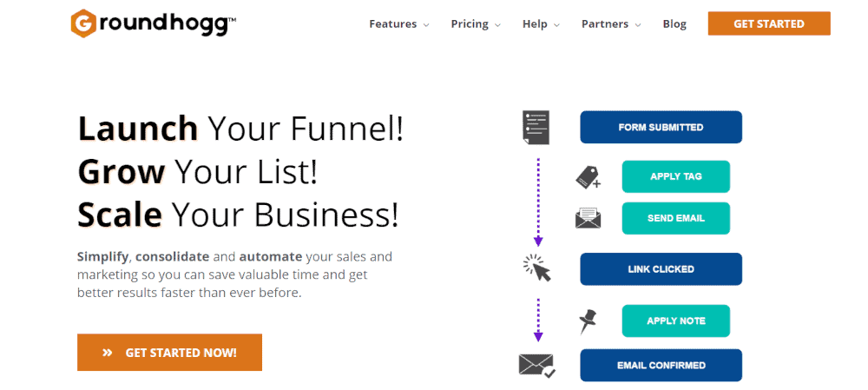Open the Features menu item
The width and height of the screenshot is (868, 390).
tap(393, 23)
